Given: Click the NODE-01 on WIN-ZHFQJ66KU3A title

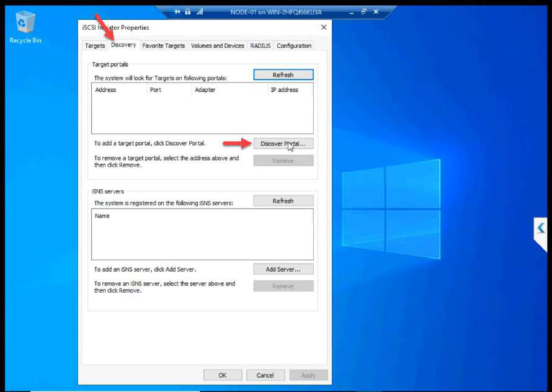Looking at the screenshot, I should tap(275, 12).
